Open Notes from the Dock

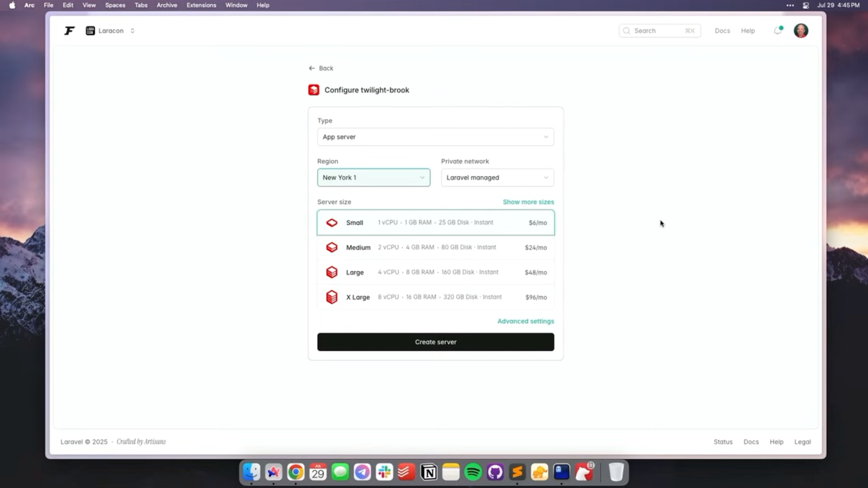click(451, 473)
